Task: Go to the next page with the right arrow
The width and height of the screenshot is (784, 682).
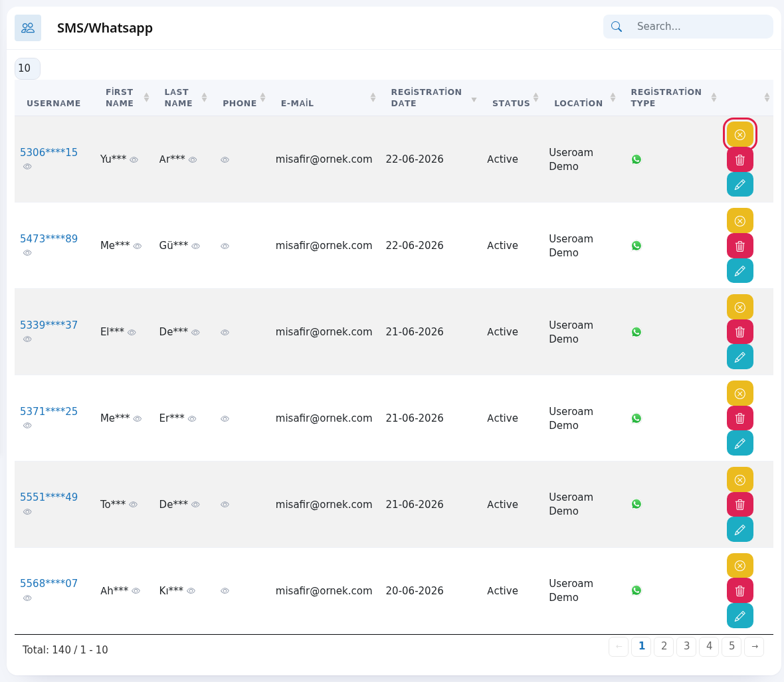Action: pyautogui.click(x=755, y=647)
